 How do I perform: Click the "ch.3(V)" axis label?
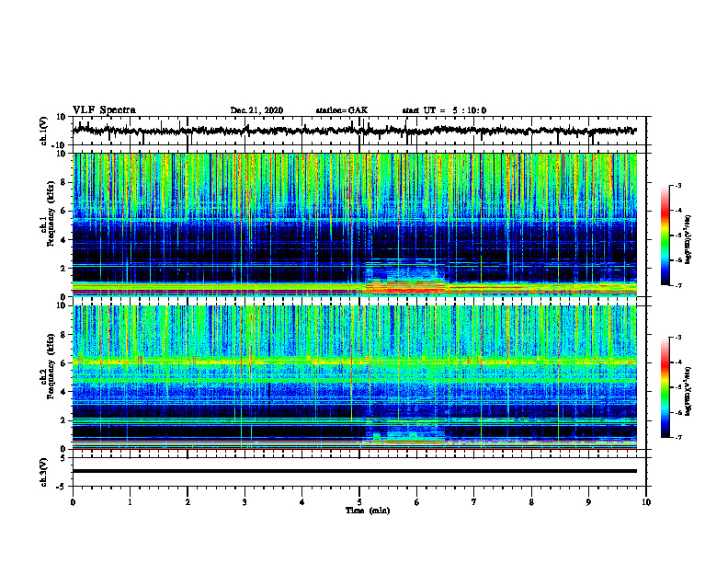coord(44,472)
